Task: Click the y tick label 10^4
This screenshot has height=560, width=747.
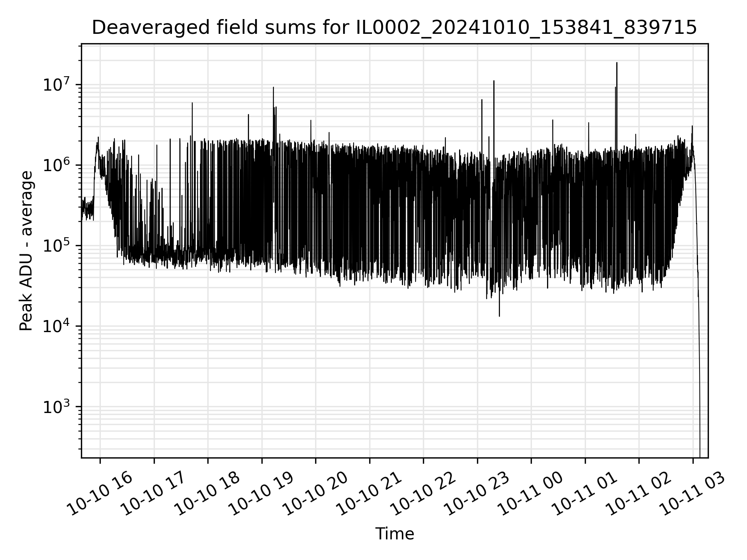Action: click(56, 325)
